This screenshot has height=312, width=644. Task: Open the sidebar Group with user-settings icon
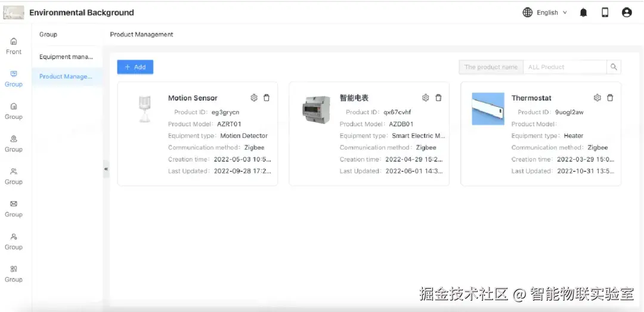tap(14, 242)
